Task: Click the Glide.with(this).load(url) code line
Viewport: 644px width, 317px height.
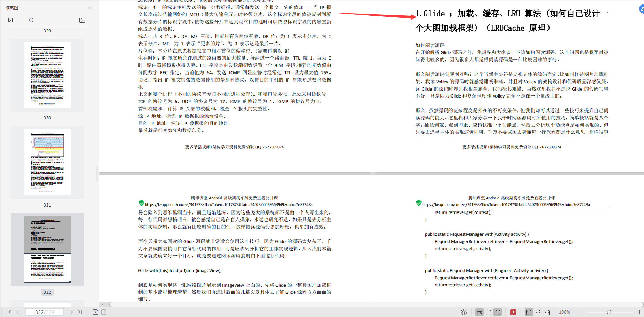Action: pyautogui.click(x=180, y=271)
